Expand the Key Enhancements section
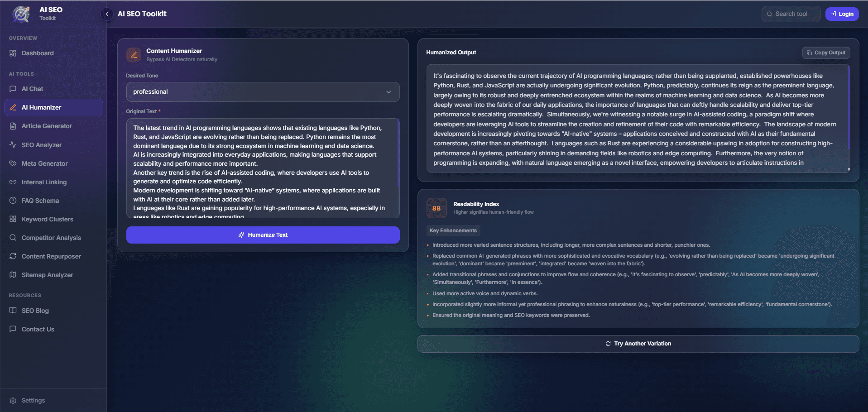This screenshot has height=412, width=868. point(453,230)
